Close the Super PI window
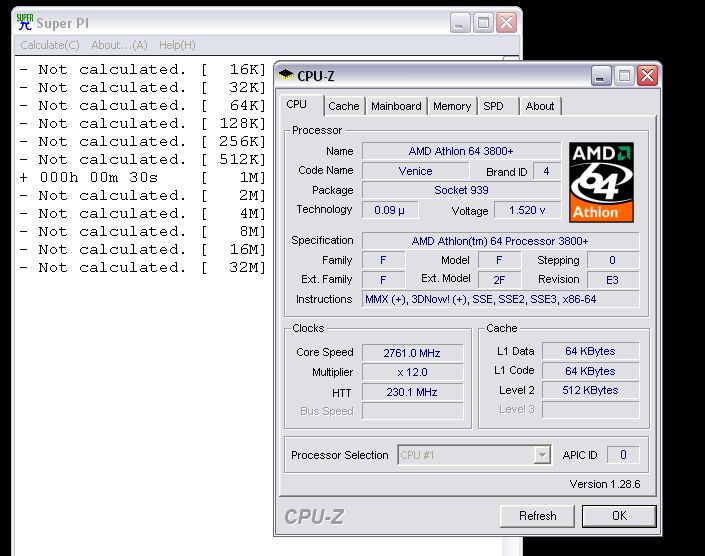The image size is (705, 556). point(507,22)
